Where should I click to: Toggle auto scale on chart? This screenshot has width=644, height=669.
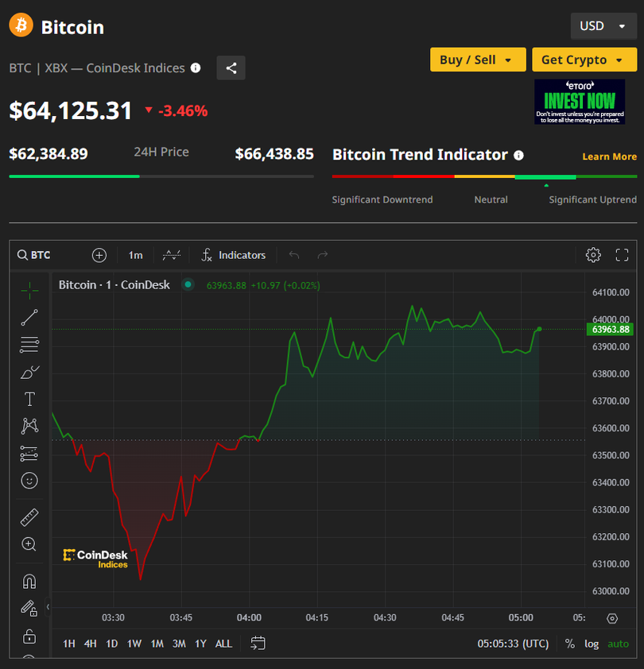[x=618, y=644]
